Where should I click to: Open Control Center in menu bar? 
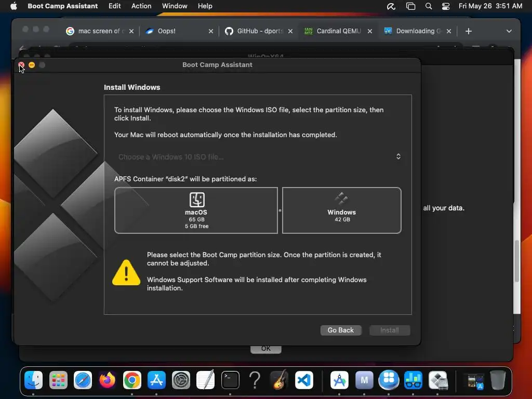[446, 6]
